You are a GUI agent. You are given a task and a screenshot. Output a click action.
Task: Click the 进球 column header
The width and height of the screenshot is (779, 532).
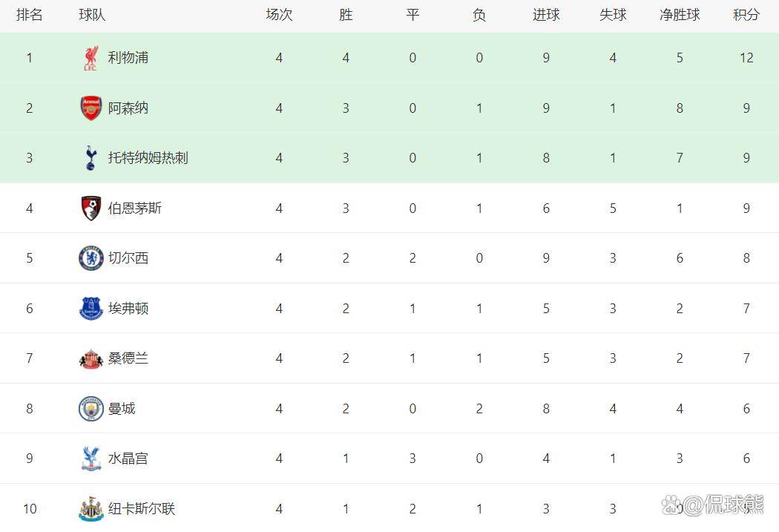pyautogui.click(x=546, y=15)
